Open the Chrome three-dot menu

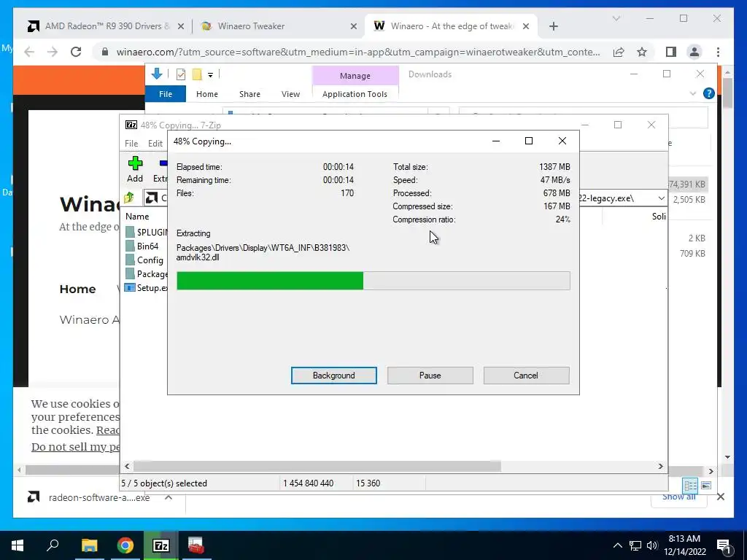pos(718,52)
